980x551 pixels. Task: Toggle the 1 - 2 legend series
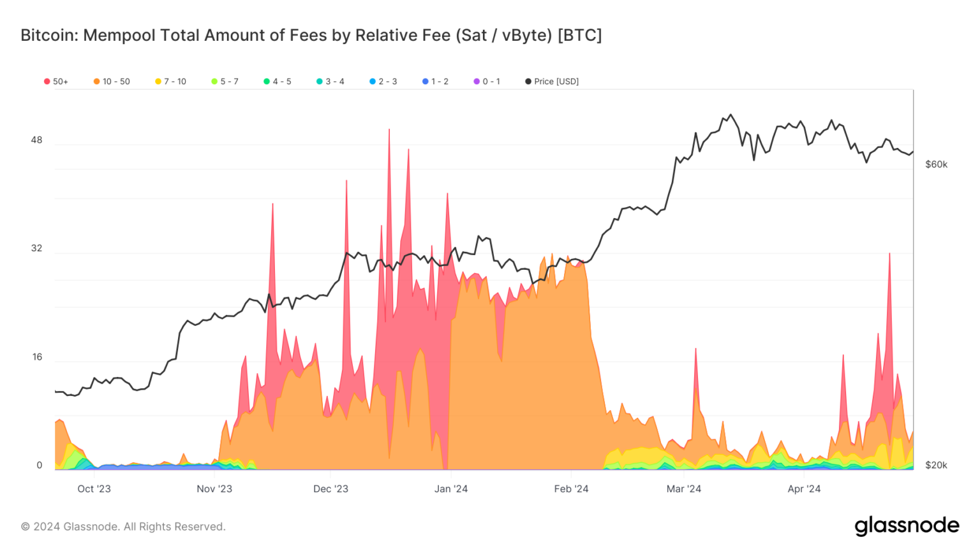coord(436,82)
